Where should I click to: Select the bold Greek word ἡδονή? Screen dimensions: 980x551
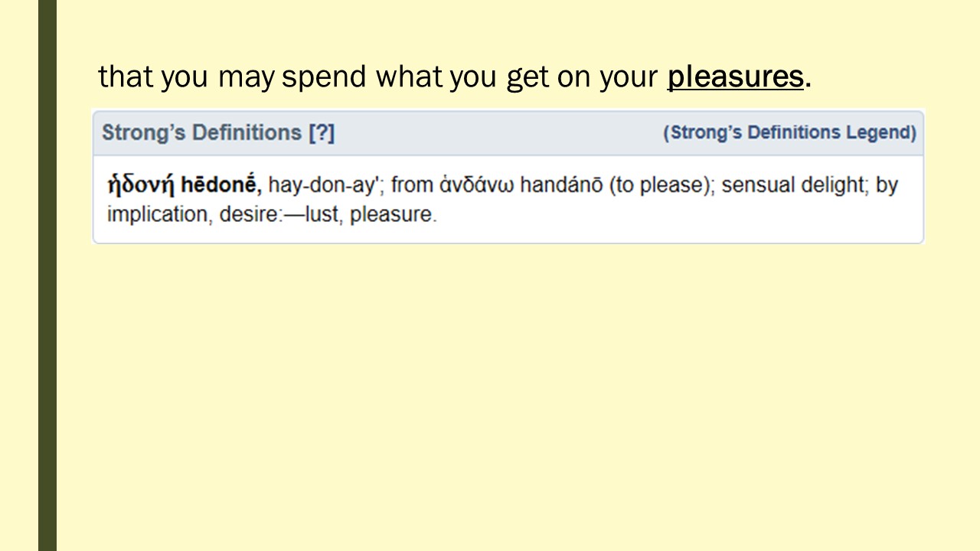pyautogui.click(x=140, y=186)
